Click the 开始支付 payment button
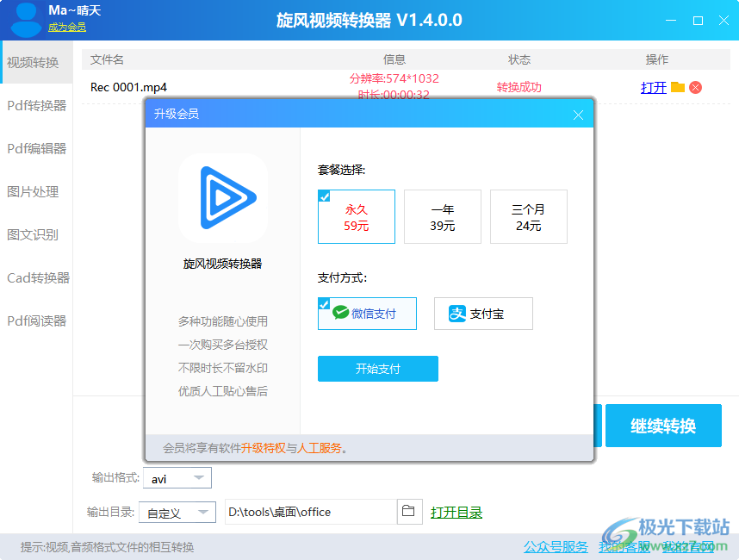The width and height of the screenshot is (739, 560). point(377,368)
